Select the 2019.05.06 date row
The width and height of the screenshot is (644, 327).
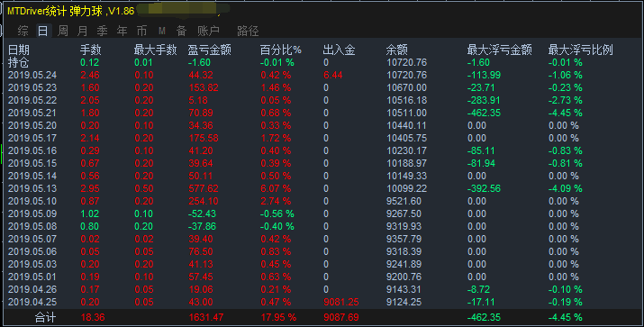[32, 251]
